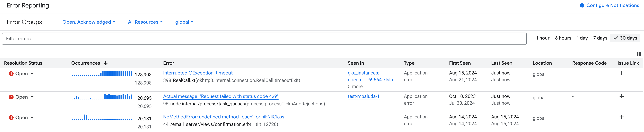Add issue link for the status code 429 error

[622, 96]
